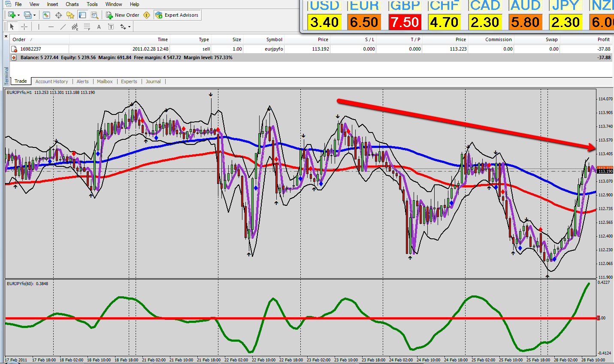The height and width of the screenshot is (364, 614).
Task: Switch to the Alerts tab
Action: pos(82,81)
